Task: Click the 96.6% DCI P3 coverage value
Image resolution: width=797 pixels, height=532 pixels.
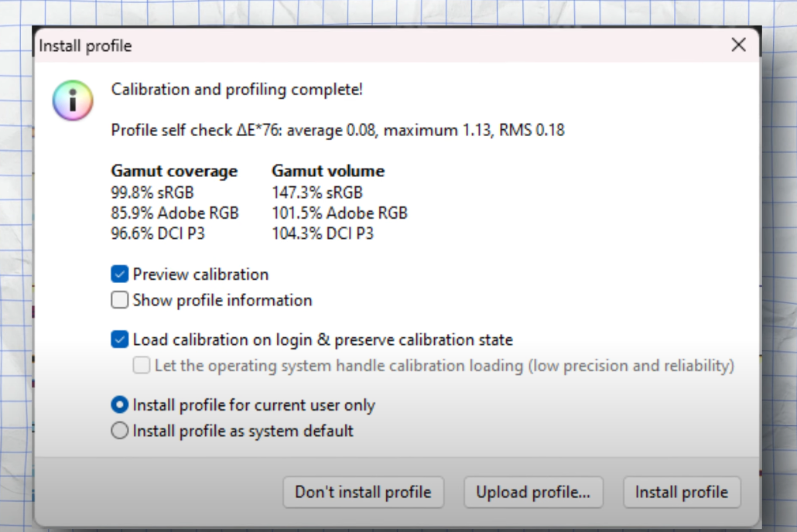Action: point(158,234)
